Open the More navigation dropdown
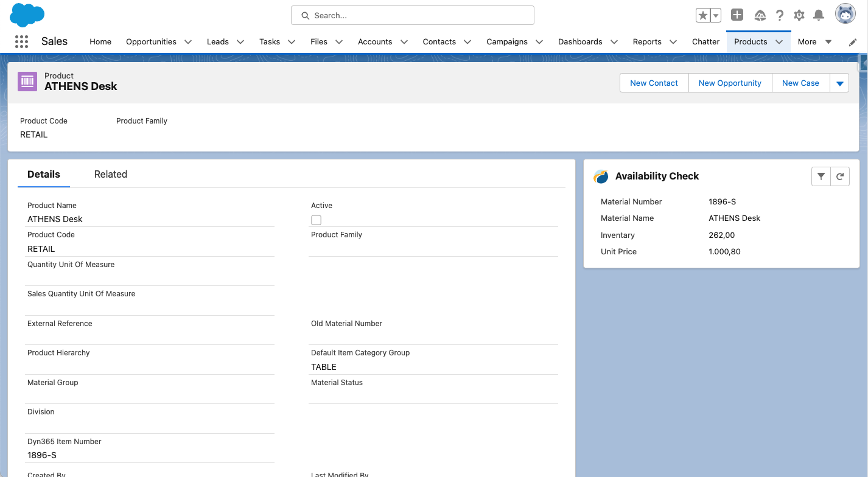Screen dimensions: 868x477 pos(814,42)
